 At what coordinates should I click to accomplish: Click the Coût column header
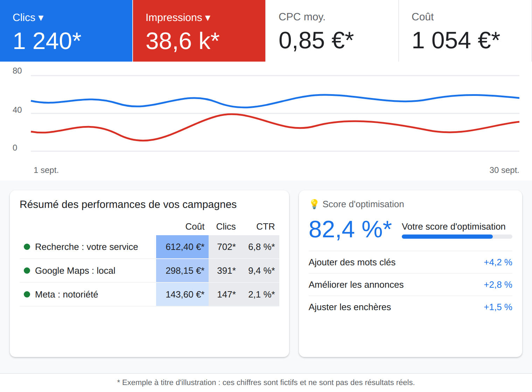pos(195,226)
